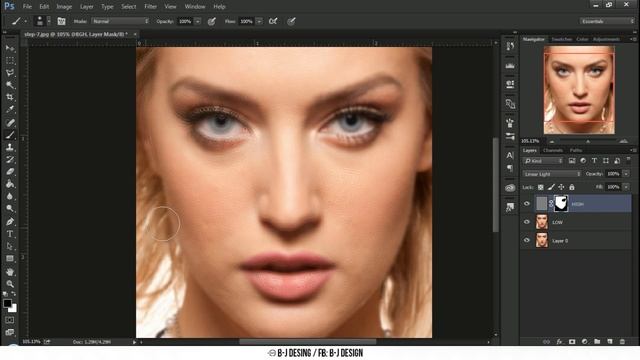Toggle pressure for size
The width and height of the screenshot is (640, 360).
291,21
